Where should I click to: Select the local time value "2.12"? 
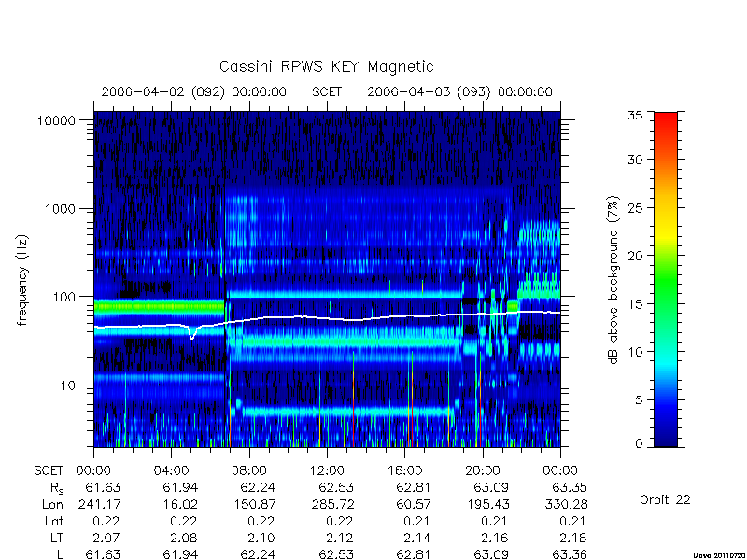[x=341, y=538]
